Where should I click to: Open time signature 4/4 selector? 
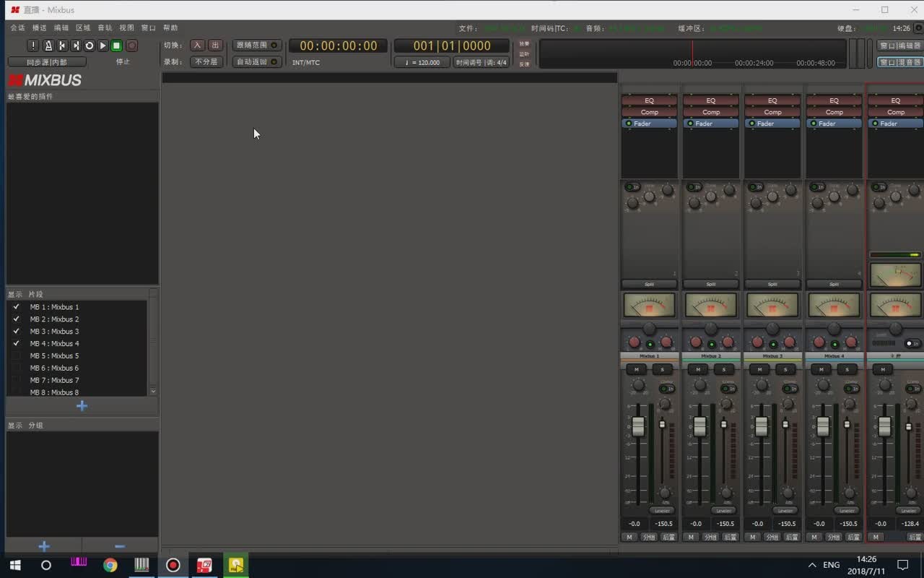481,63
